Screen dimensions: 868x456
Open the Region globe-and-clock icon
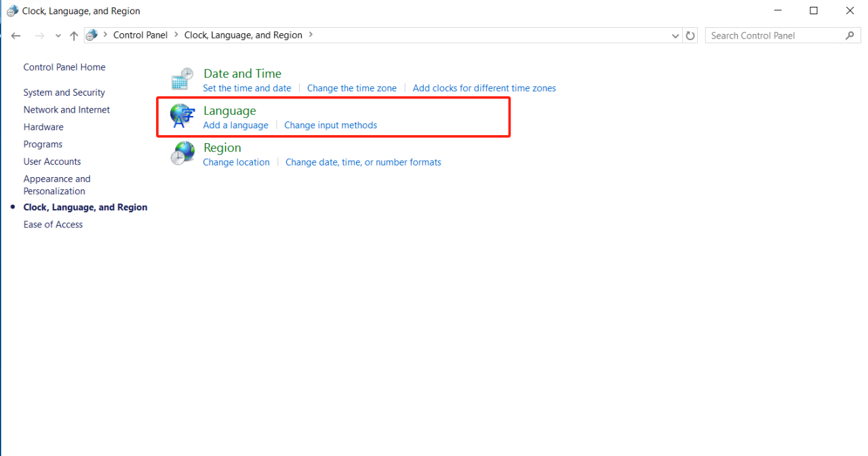coord(182,153)
